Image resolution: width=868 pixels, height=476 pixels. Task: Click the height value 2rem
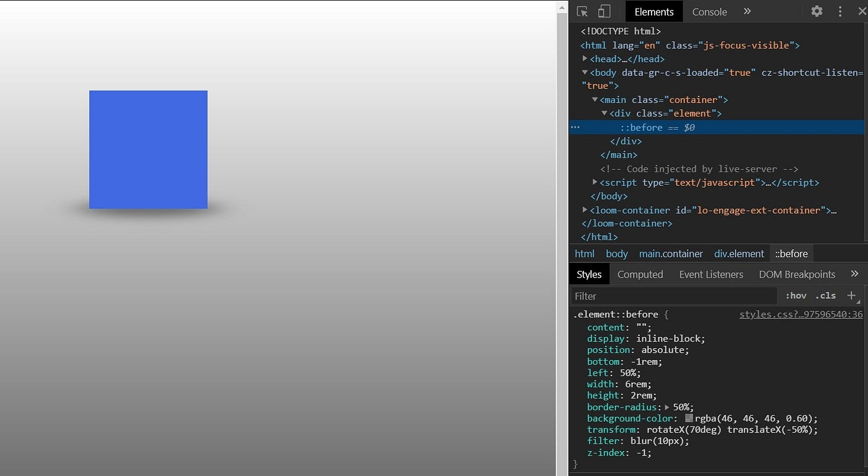tap(641, 395)
